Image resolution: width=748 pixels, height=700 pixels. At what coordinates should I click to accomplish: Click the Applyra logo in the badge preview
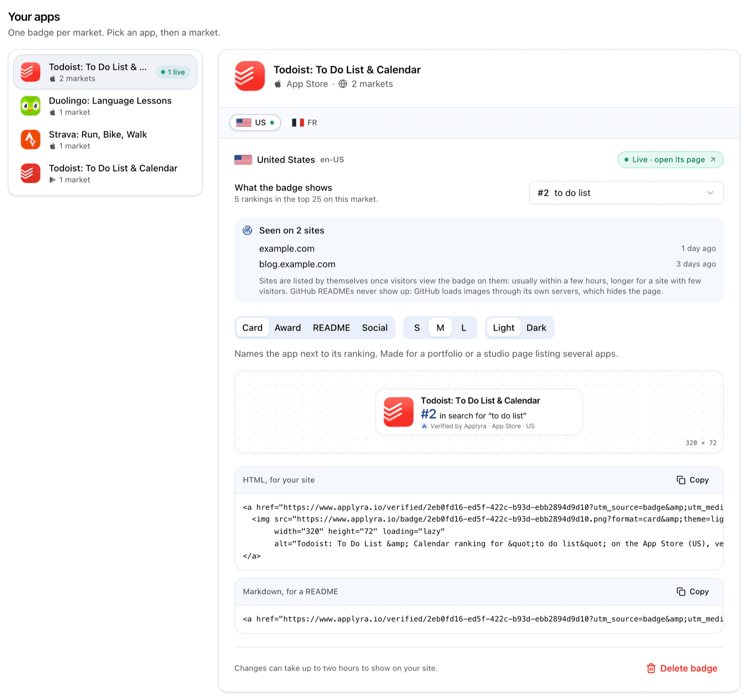tap(424, 426)
